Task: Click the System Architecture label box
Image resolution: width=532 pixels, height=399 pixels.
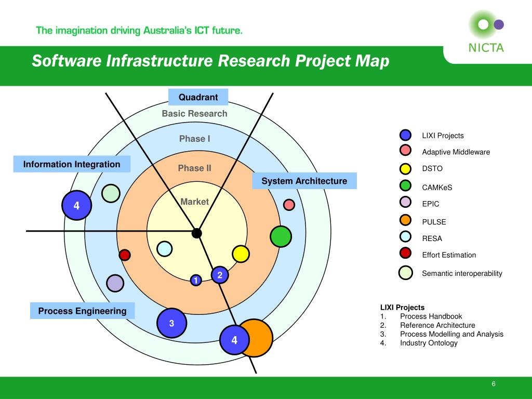Action: pos(304,181)
